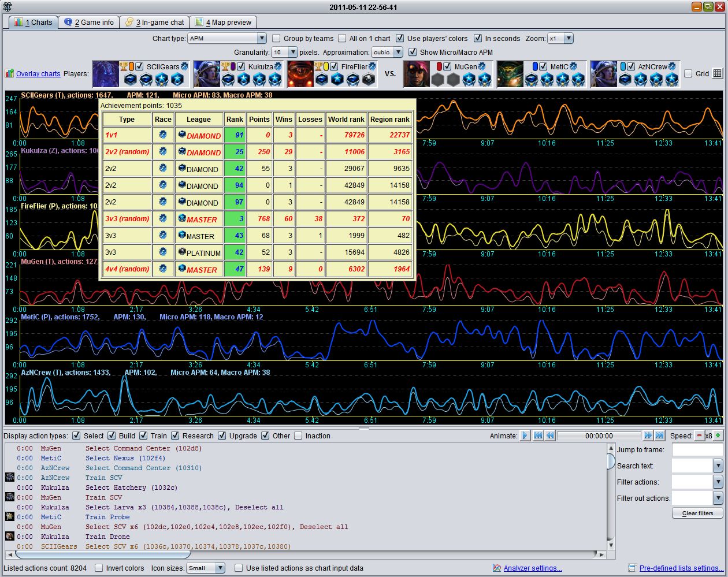The height and width of the screenshot is (577, 728).
Task: Click the MuGen profile info icon
Action: pos(481,66)
